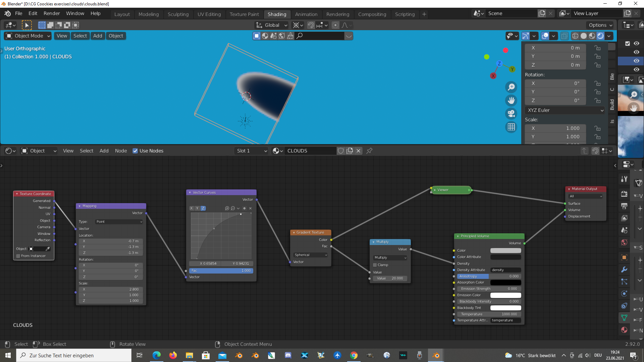Click the fake user shield icon next to CLOUDS

341,151
